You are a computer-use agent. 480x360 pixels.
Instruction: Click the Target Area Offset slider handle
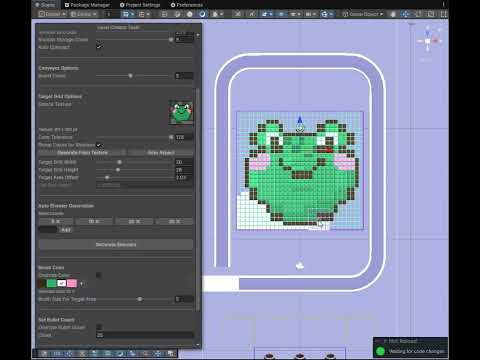[107, 178]
